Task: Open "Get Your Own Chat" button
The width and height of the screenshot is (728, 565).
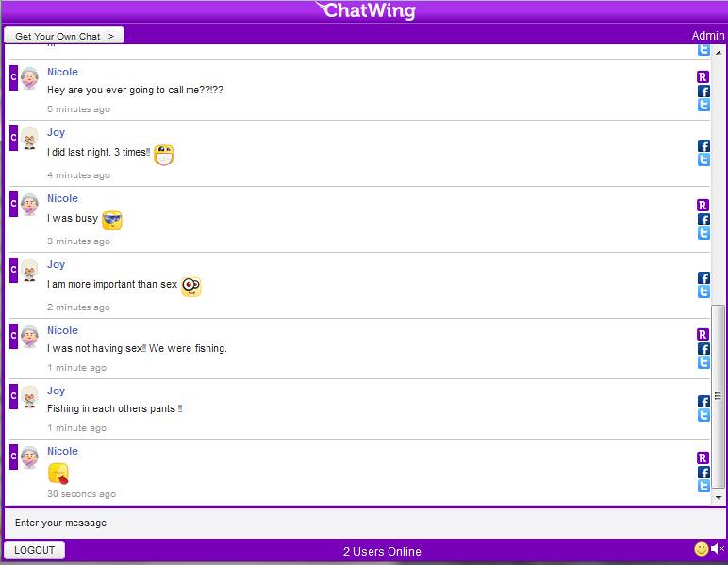Action: (64, 36)
